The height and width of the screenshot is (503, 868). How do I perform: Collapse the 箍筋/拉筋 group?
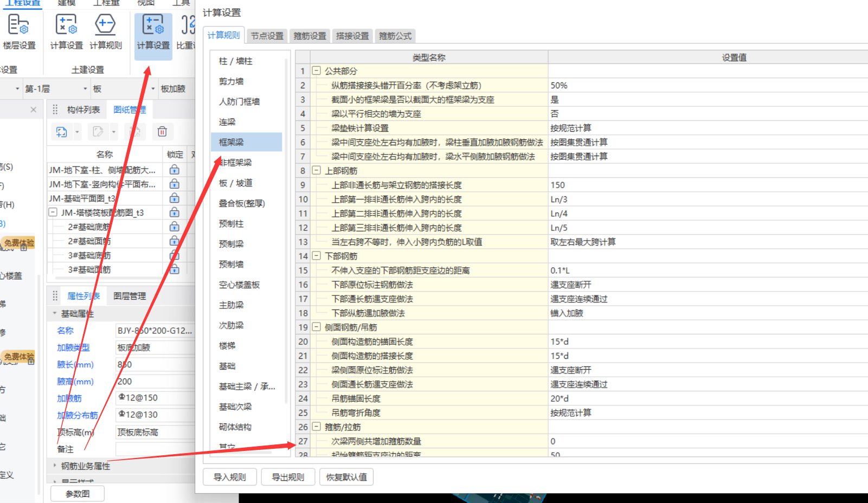point(317,427)
